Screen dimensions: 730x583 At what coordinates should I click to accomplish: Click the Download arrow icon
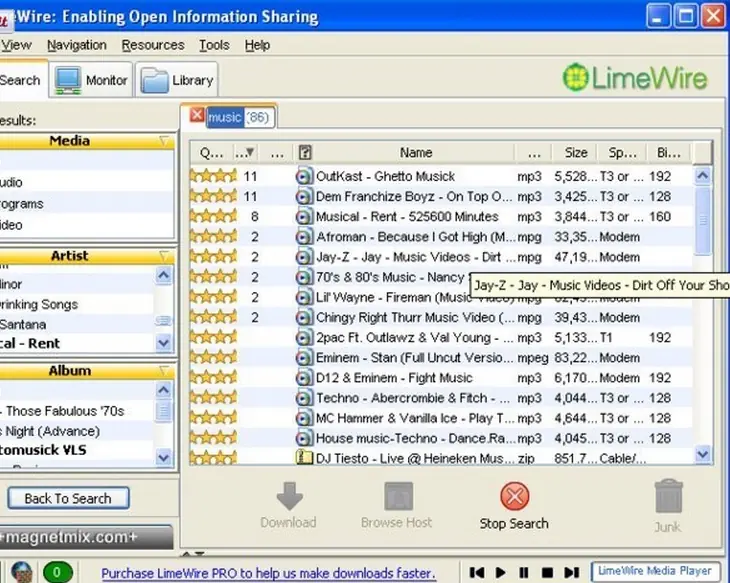289,496
